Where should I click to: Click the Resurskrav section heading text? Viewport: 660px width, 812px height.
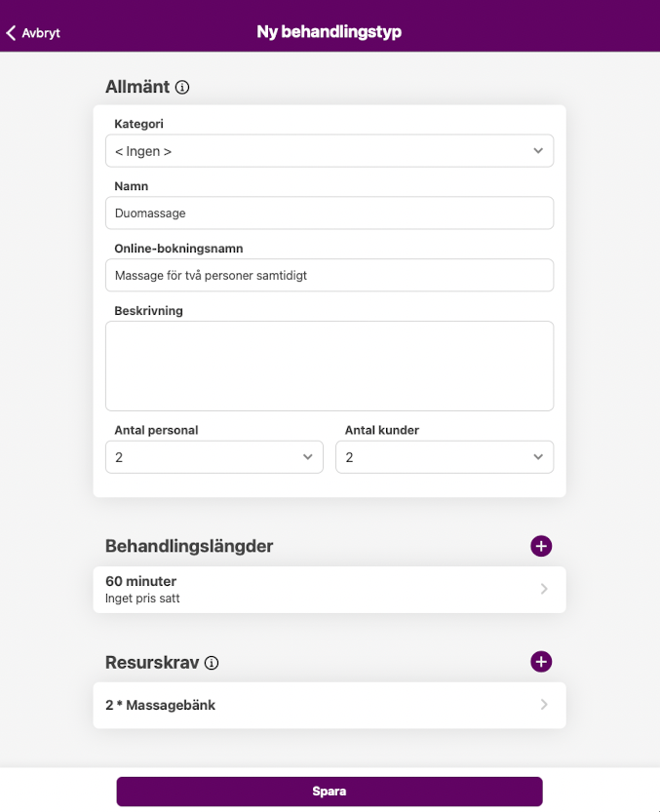152,663
